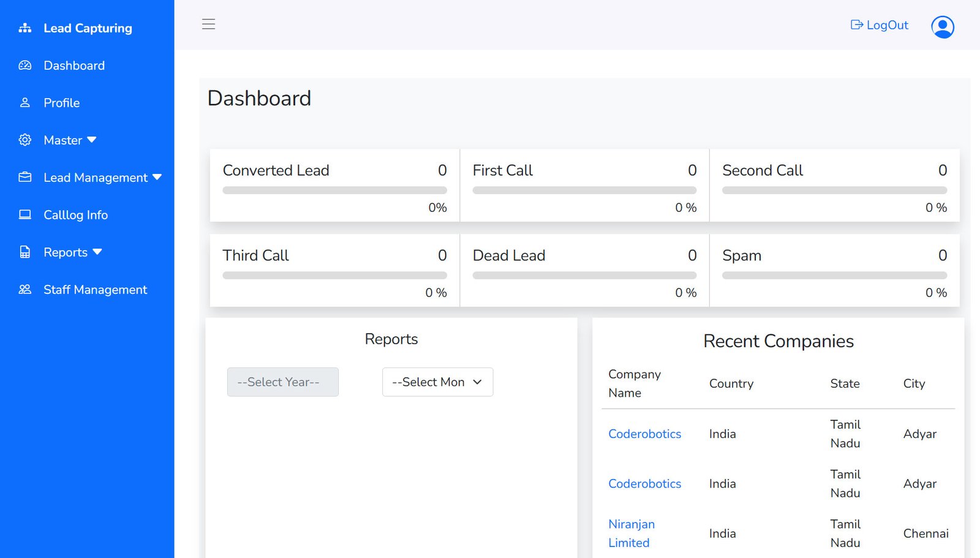Click the 0% value under Converted Lead
The width and height of the screenshot is (980, 558).
[x=438, y=208]
